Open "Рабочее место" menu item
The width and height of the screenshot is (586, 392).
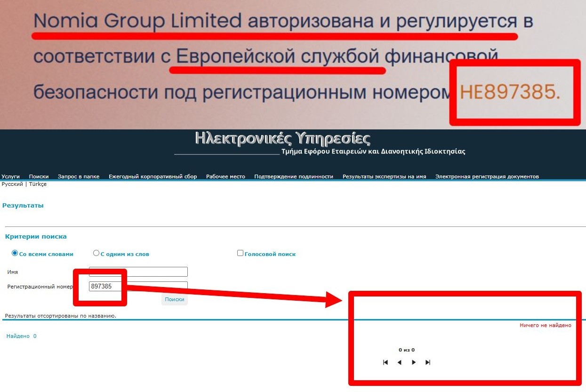(x=225, y=176)
